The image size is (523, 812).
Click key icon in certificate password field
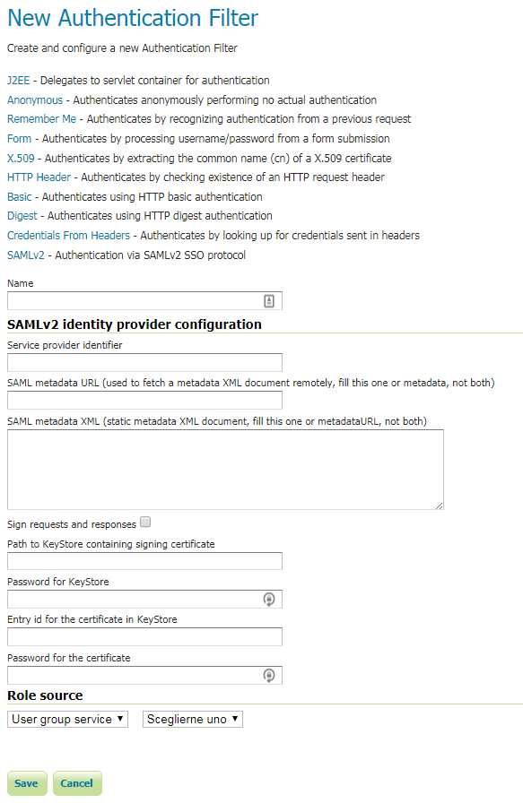click(x=269, y=675)
